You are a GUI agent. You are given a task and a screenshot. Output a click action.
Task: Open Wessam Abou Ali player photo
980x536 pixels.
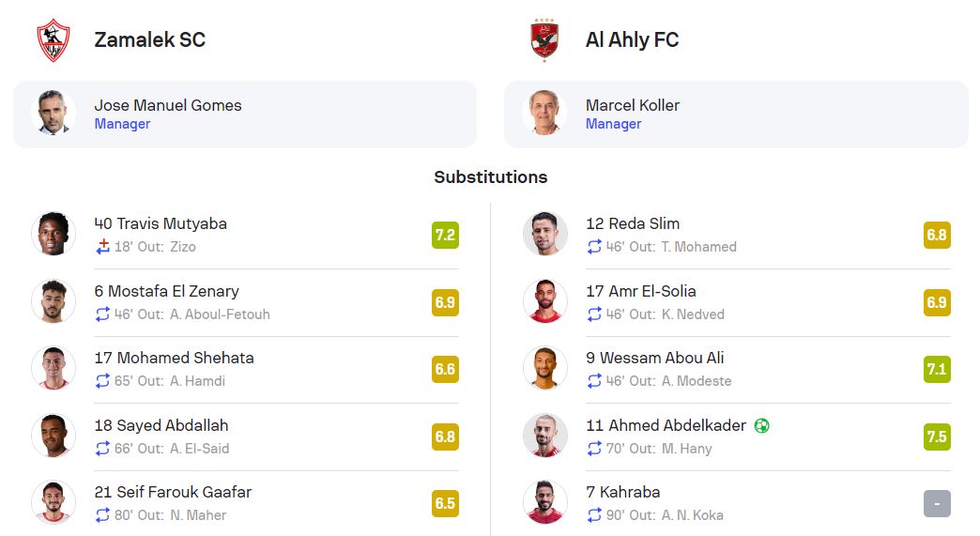[545, 369]
